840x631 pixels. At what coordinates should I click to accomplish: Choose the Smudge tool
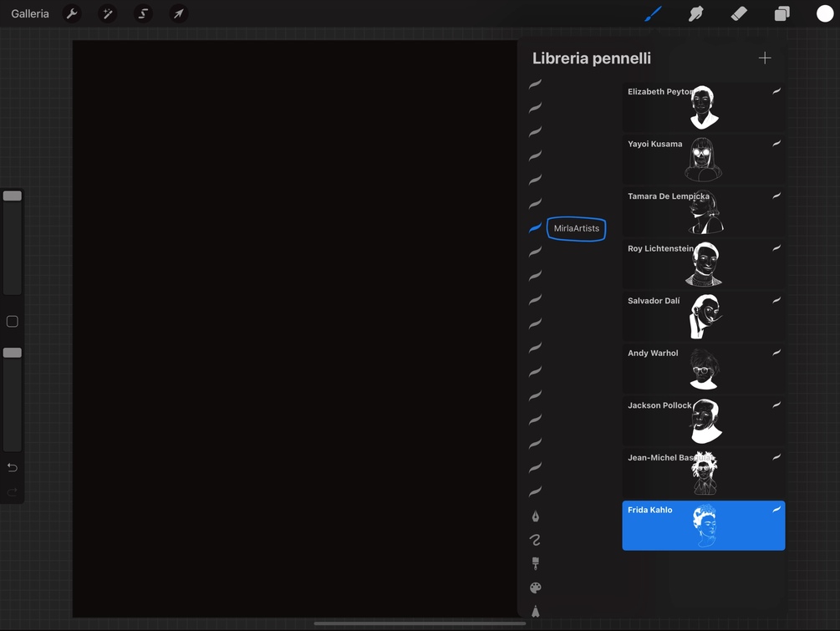point(695,13)
